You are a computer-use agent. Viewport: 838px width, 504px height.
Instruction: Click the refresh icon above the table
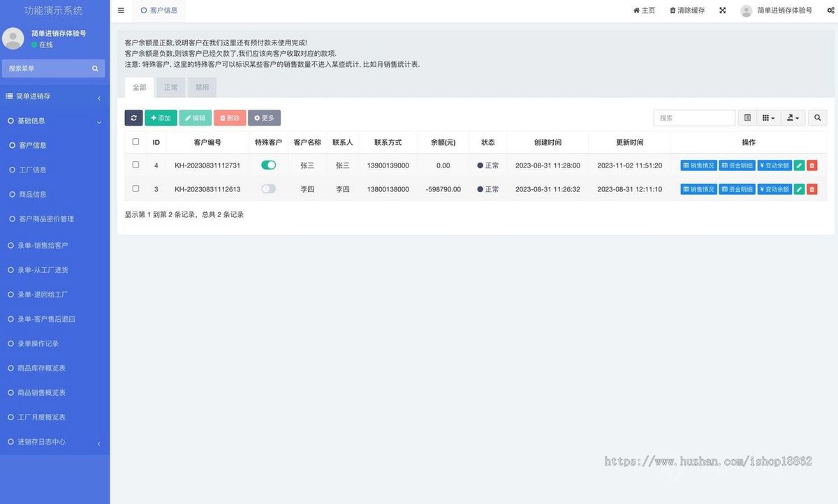tap(133, 117)
